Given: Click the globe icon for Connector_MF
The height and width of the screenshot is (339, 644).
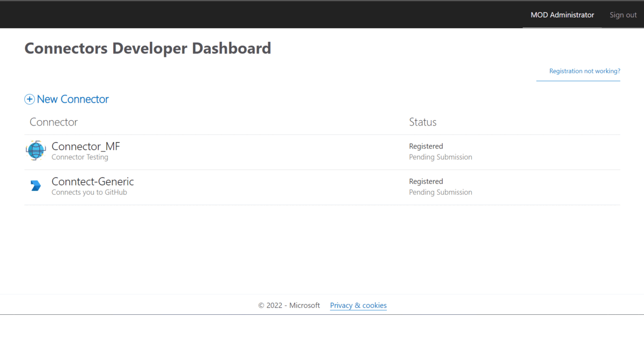Looking at the screenshot, I should click(x=35, y=151).
